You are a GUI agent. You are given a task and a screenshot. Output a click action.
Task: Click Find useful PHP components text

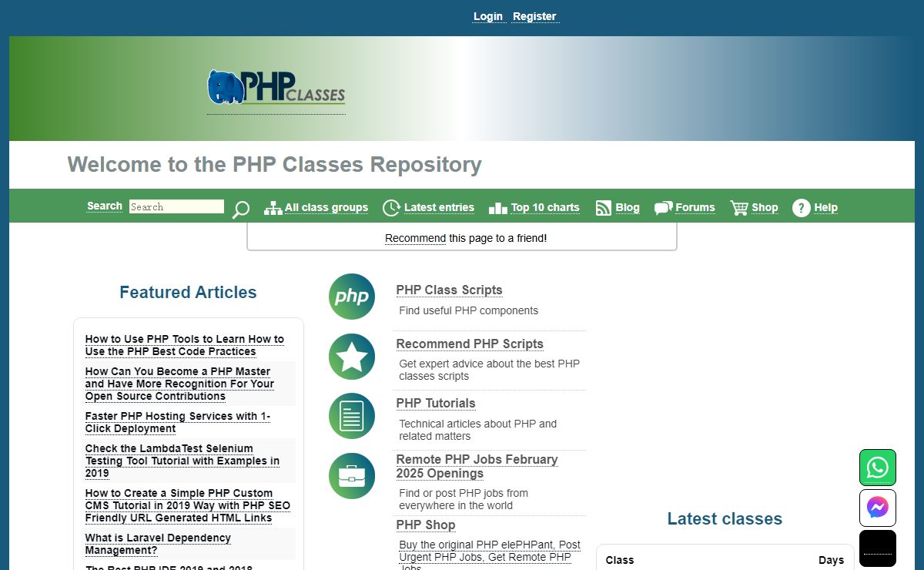coord(468,310)
